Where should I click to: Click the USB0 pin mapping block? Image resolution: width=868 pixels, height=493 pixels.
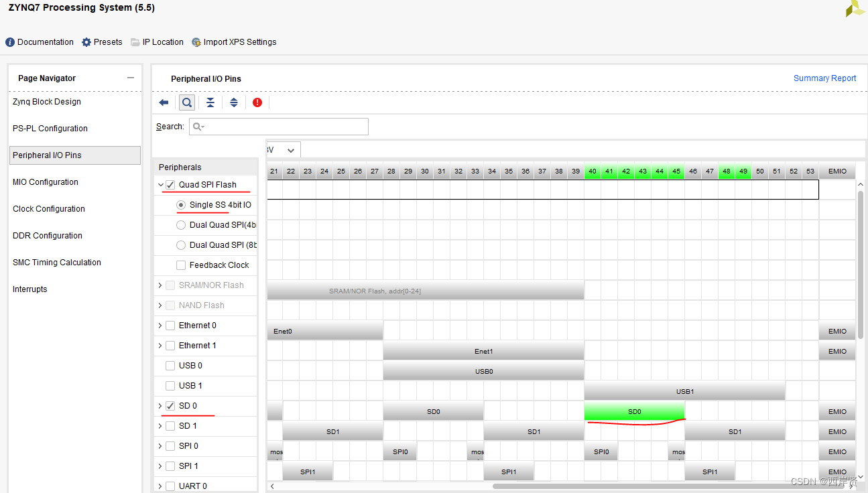(x=483, y=371)
